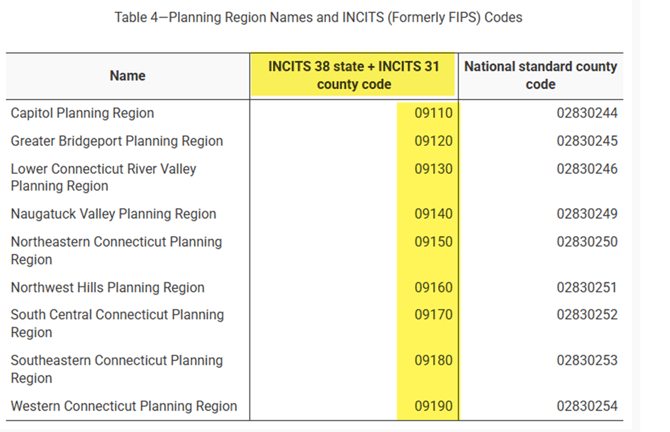Select Lower Connecticut River Valley Planning Region

[103, 177]
